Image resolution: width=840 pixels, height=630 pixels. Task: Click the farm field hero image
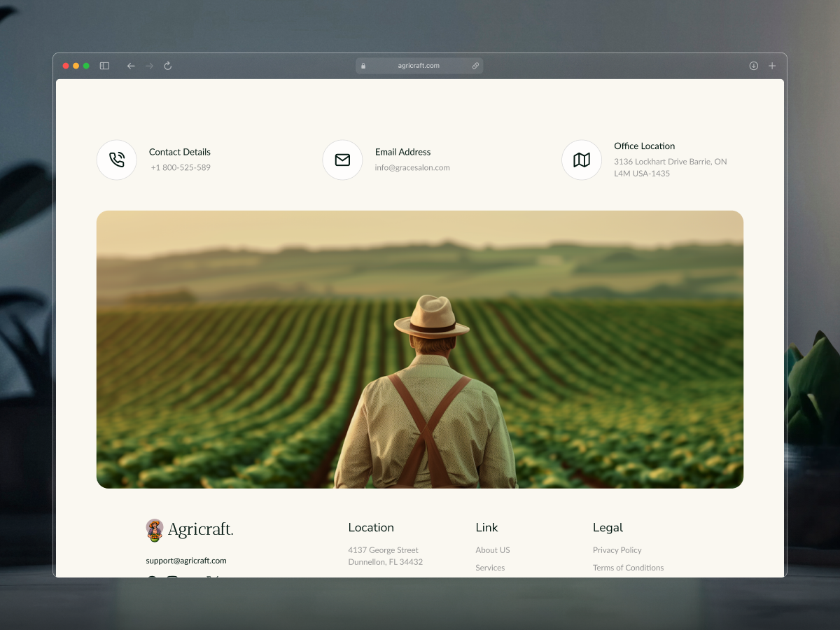420,349
